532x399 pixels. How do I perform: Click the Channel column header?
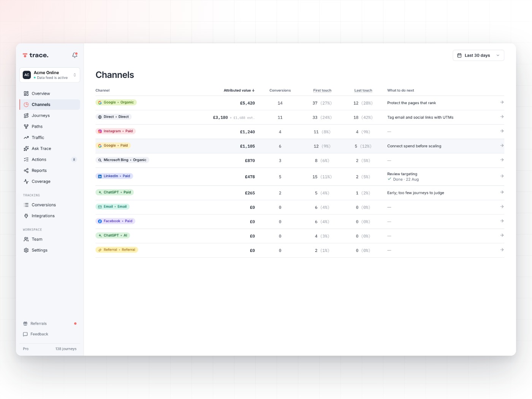tap(103, 90)
